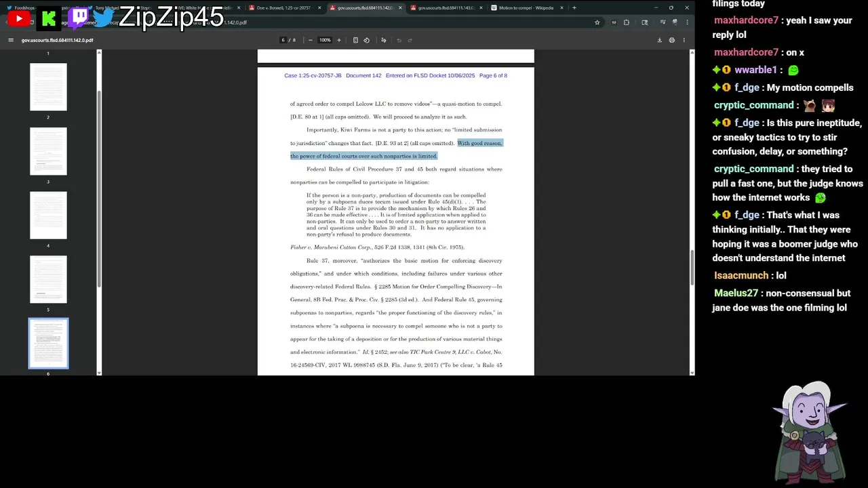
Task: Close the Doe v. Bonnell tab
Action: [319, 8]
